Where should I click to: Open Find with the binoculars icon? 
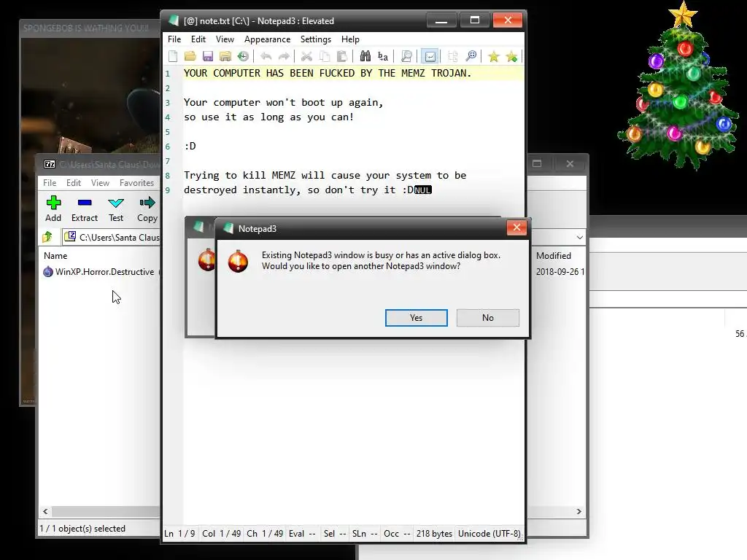pos(365,57)
